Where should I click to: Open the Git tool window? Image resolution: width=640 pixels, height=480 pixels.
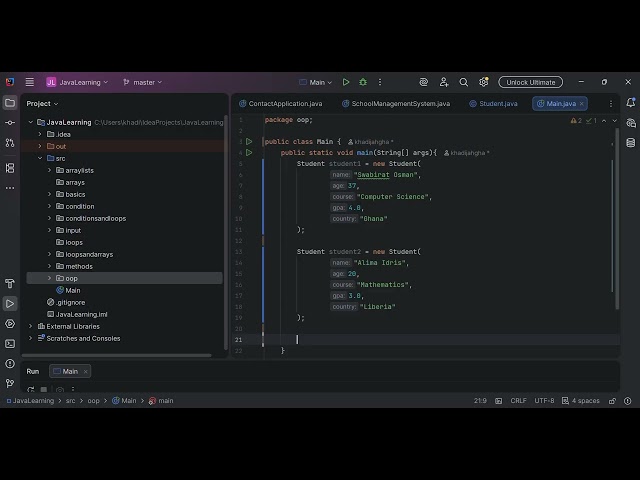(10, 383)
